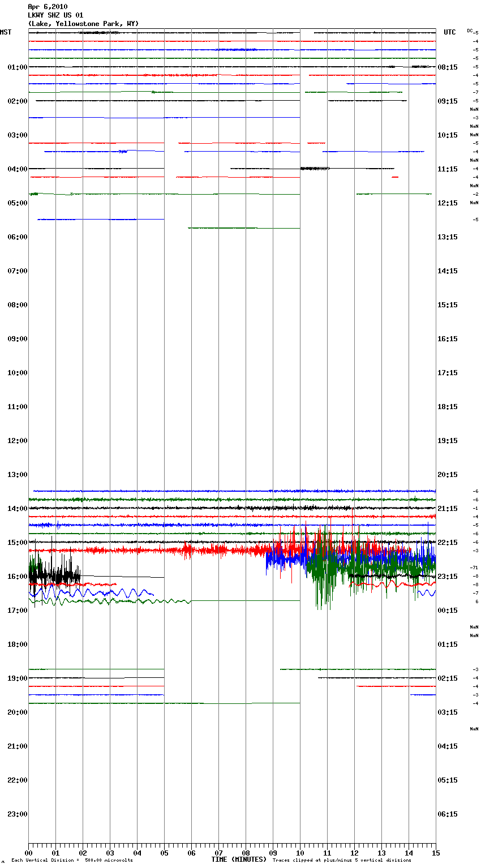Screen dimensions: 481x868
Task: Select the station code "LKWY SHZ US 01"
Action: tap(55, 15)
